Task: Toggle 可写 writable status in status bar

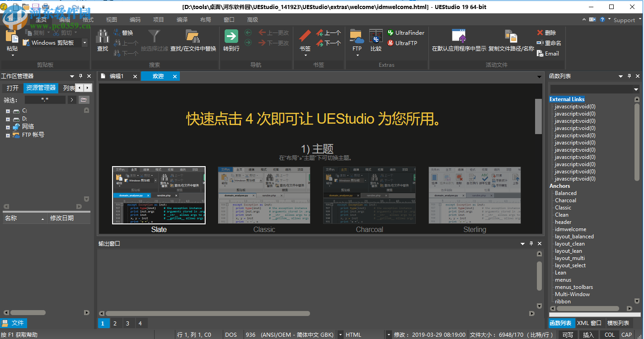Action: click(x=568, y=334)
